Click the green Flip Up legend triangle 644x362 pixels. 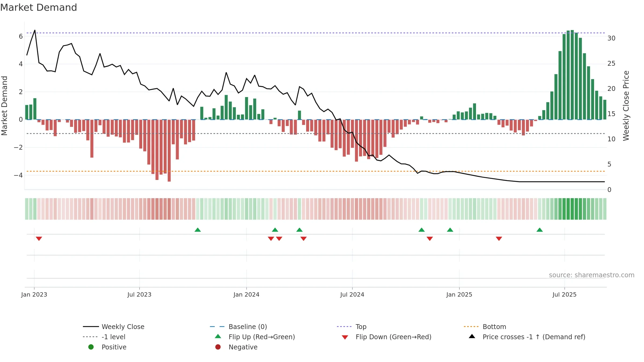tap(218, 336)
